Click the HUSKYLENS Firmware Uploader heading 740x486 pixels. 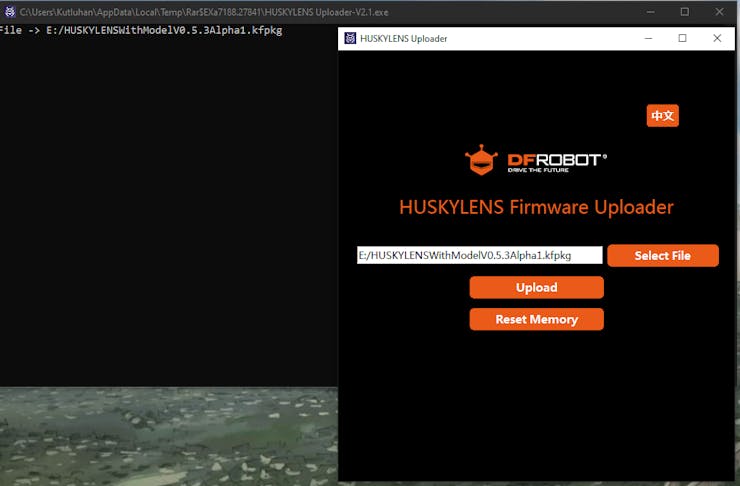[536, 207]
